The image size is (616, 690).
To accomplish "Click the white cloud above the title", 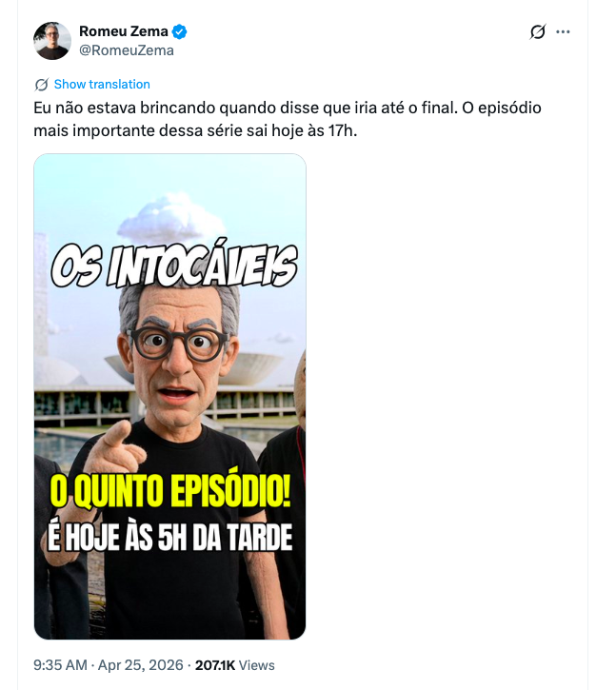I will 171,218.
